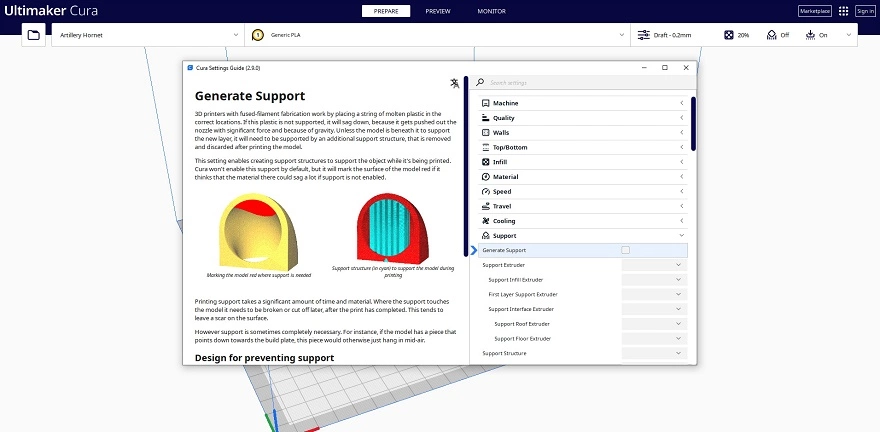
Task: Expand the Speed settings category arrow
Action: [681, 191]
